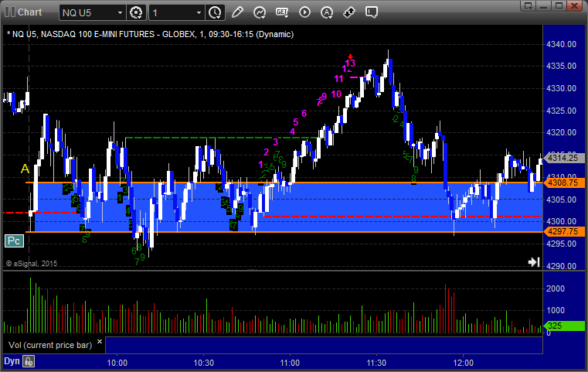Click the 4308.75 orange price marker

pos(564,183)
